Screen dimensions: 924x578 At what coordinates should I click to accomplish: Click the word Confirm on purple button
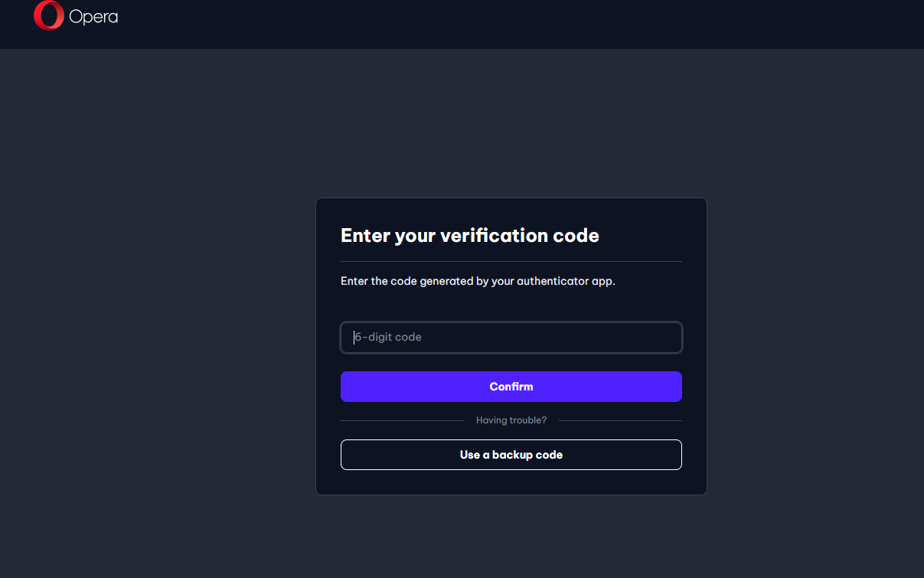click(511, 387)
